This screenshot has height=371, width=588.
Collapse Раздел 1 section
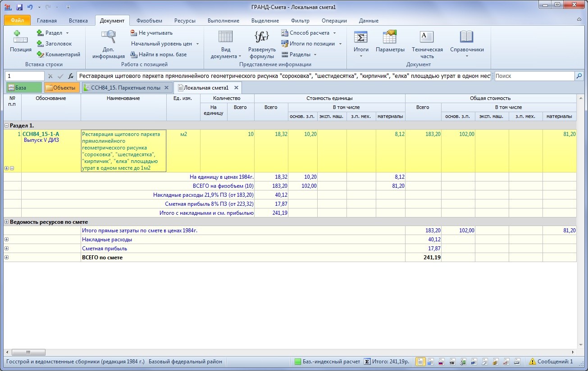click(6, 126)
